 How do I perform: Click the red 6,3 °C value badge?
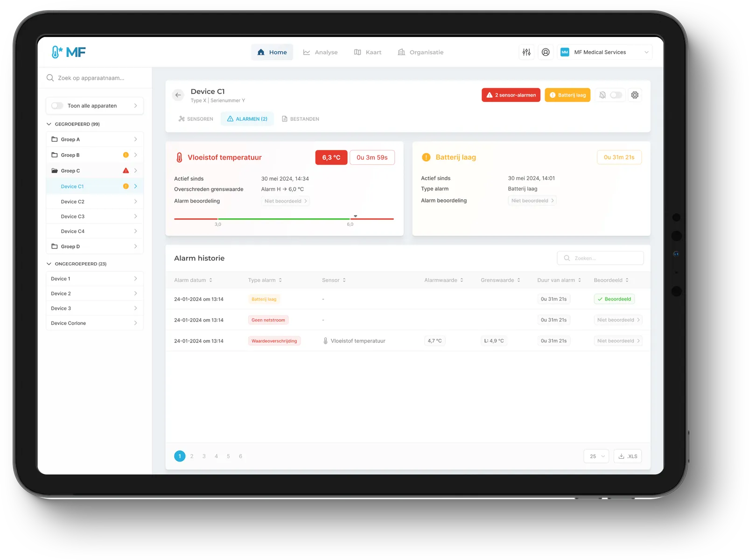[331, 158]
